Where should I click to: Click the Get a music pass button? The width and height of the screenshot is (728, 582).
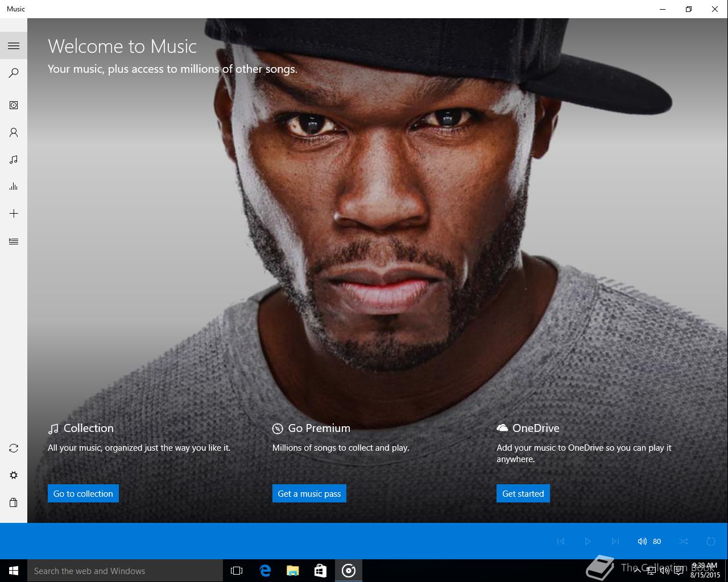pos(309,493)
